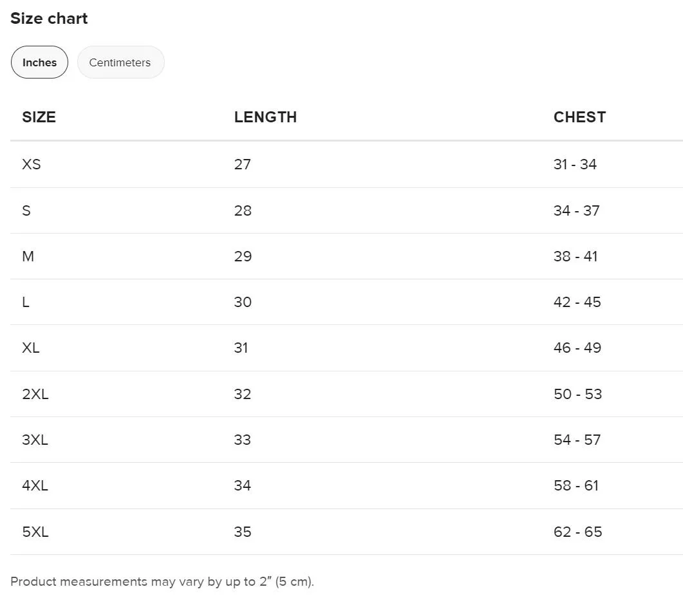Select the 4XL size row label
The height and width of the screenshot is (616, 683).
click(x=35, y=485)
